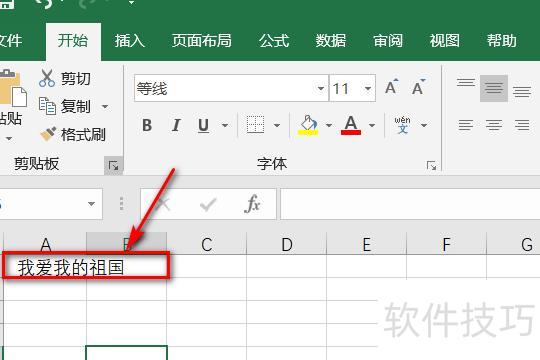Open the font size dropdown
The image size is (540, 360).
(368, 89)
